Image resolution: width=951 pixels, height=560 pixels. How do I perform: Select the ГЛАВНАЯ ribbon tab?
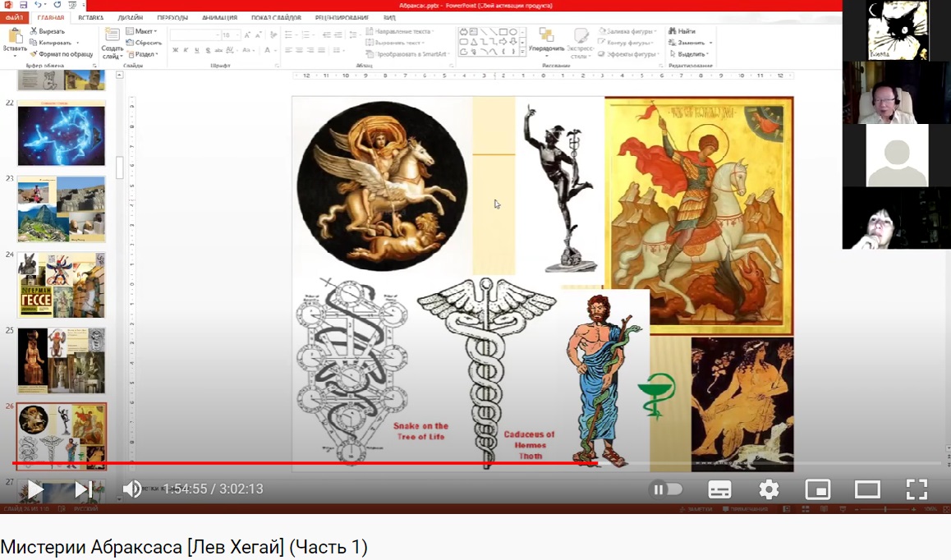[51, 17]
